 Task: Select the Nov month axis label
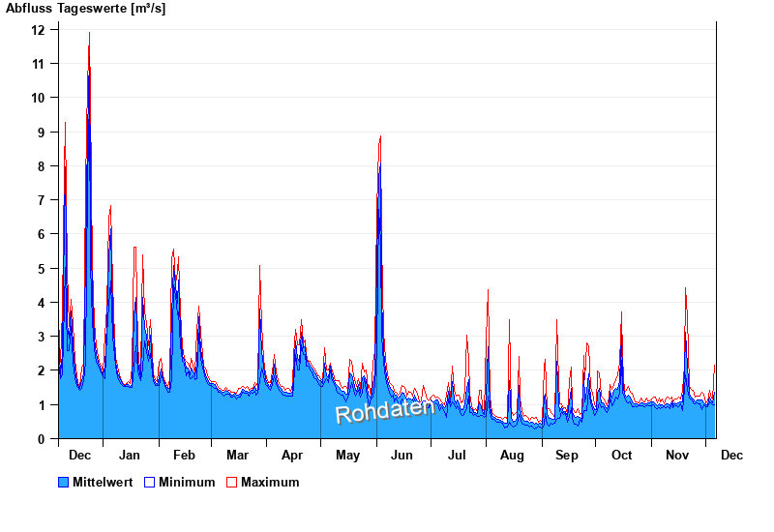coord(677,455)
